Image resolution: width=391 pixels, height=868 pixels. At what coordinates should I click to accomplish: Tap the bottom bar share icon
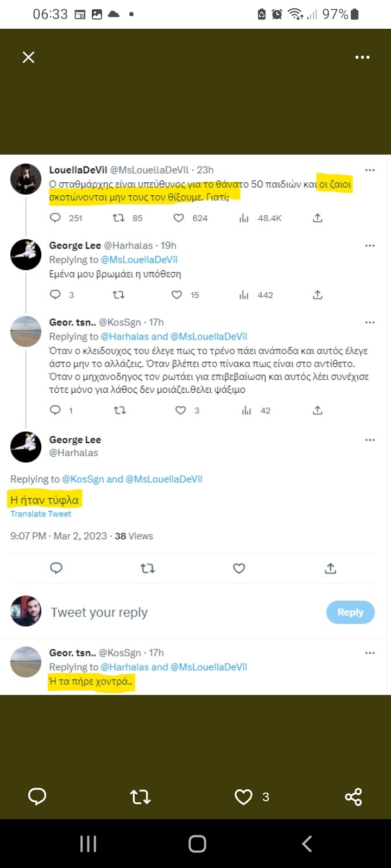[354, 796]
